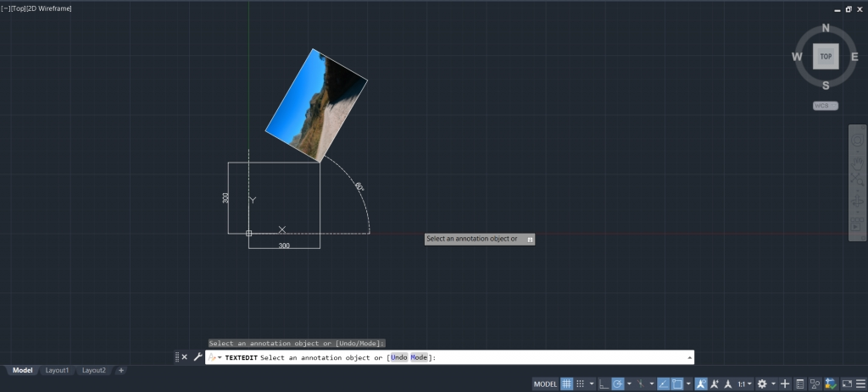Open Quick Properties icon in status bar
Screen dimensions: 868x392
800,384
